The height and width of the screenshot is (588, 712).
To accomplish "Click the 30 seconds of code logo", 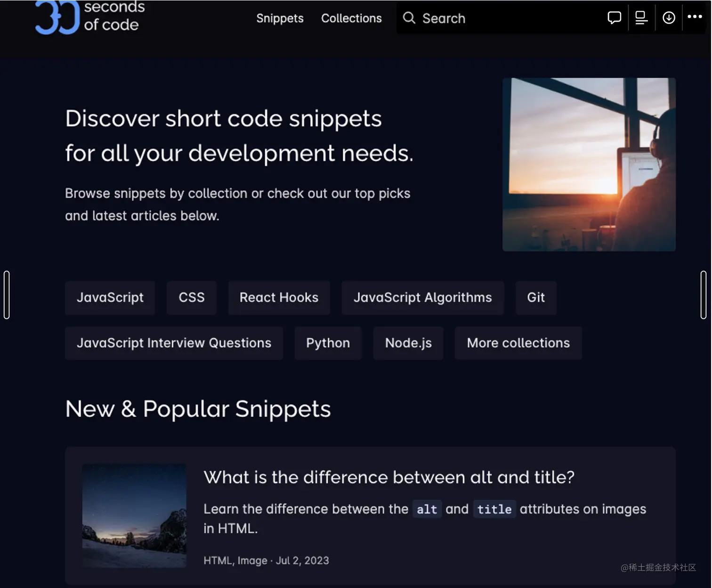I will tap(90, 17).
